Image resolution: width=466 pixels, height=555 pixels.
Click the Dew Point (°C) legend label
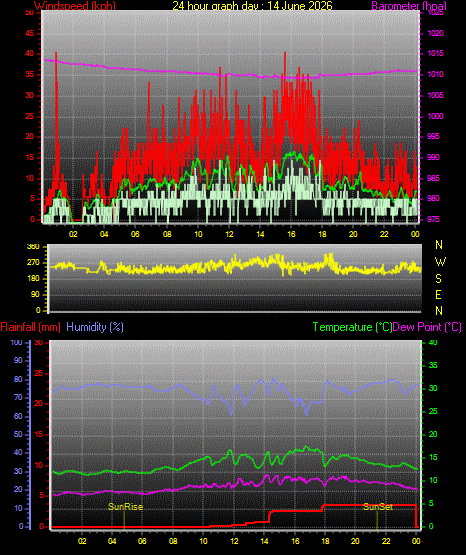tap(427, 327)
